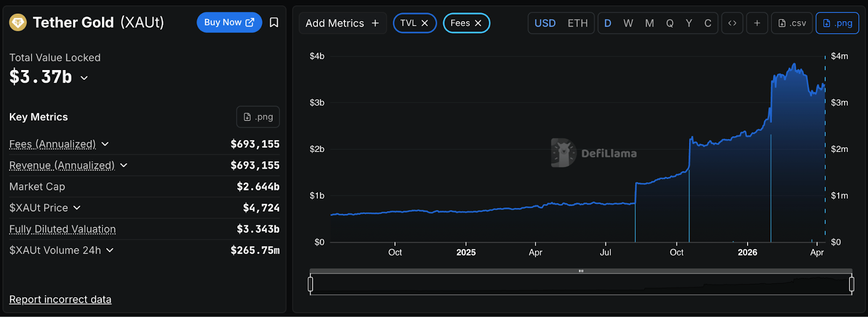Click the embed chart code icon

tap(732, 23)
